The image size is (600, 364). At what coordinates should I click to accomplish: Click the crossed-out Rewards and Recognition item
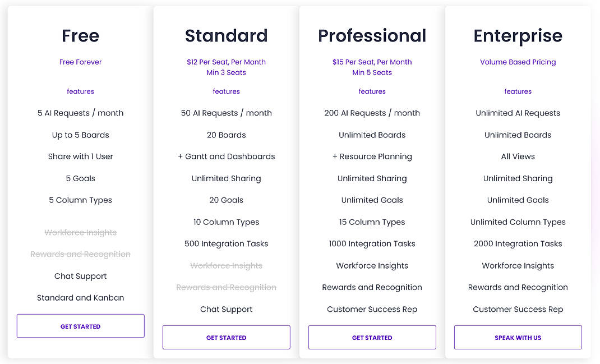80,254
